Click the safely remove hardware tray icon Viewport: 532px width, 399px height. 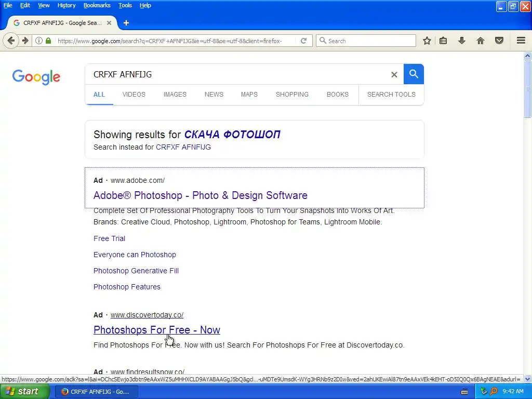tap(484, 392)
